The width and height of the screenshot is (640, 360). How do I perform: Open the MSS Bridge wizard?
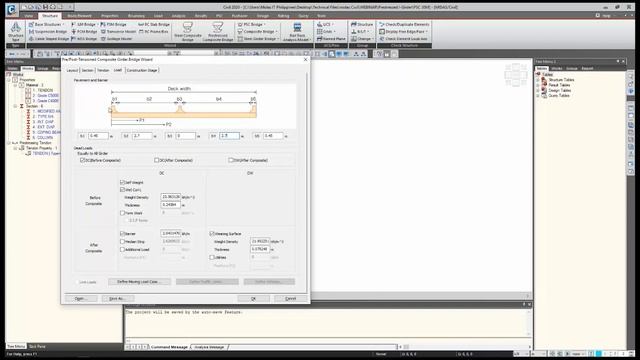[84, 39]
